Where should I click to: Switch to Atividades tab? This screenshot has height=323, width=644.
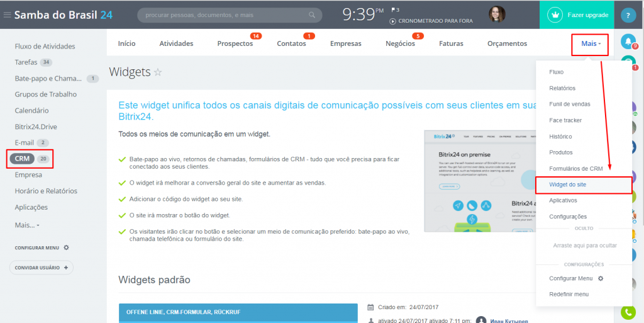tap(176, 43)
